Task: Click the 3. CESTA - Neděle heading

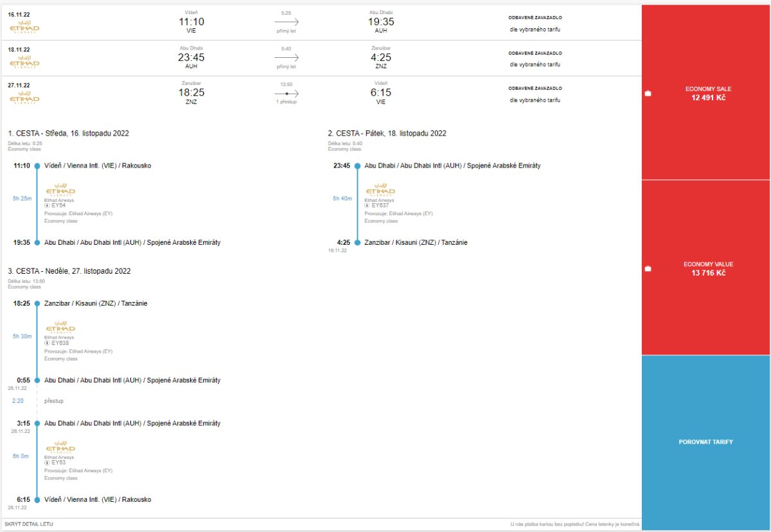Action: click(69, 271)
